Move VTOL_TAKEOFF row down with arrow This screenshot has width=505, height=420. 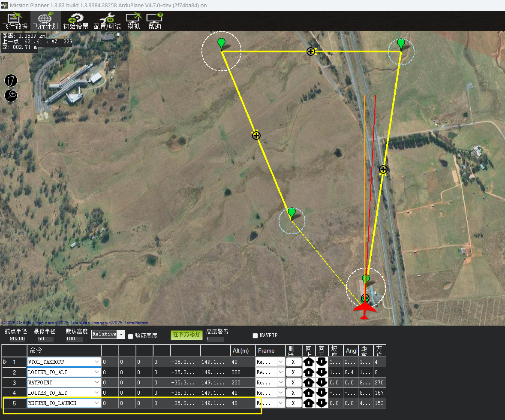click(322, 362)
